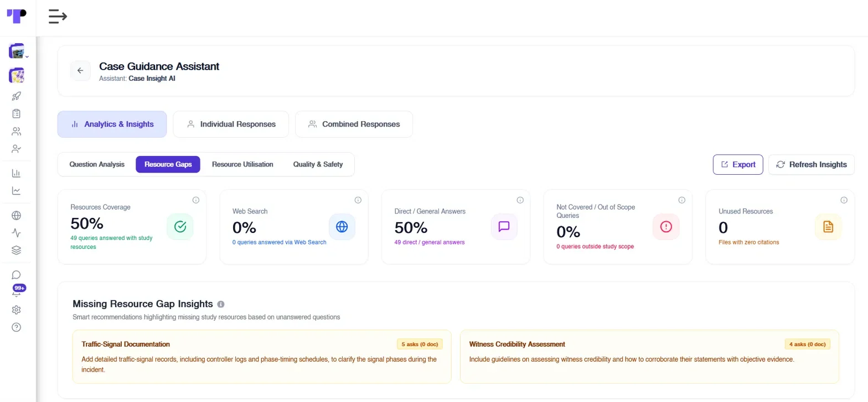Open the Witness Credibility Assessment insight card
Screen dimensions: 868x402
pos(649,357)
